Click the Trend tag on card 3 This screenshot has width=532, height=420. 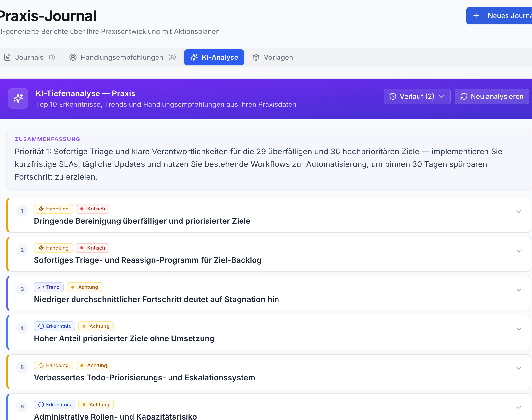coord(49,287)
